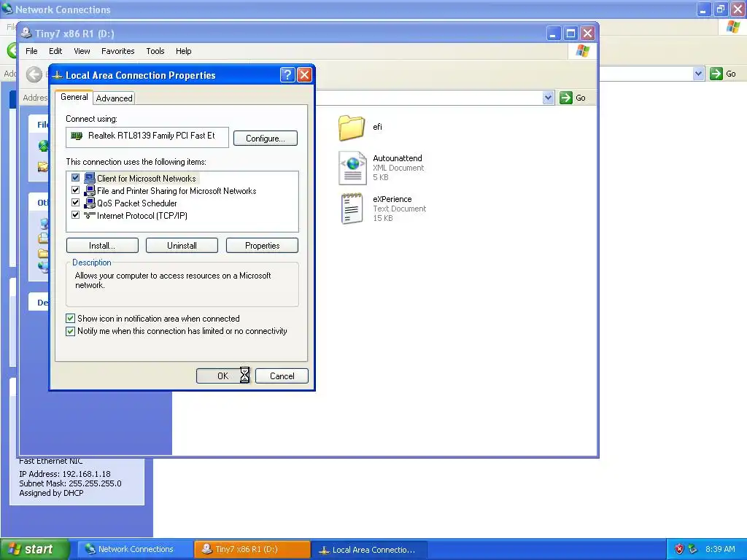Open Network Connections address bar dropdown

pyautogui.click(x=698, y=74)
